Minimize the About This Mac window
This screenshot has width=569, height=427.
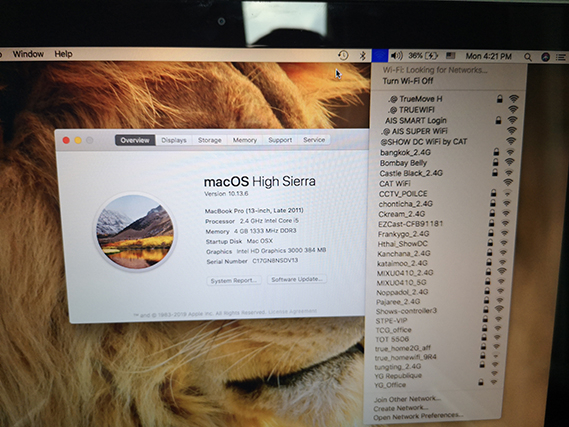[78, 140]
